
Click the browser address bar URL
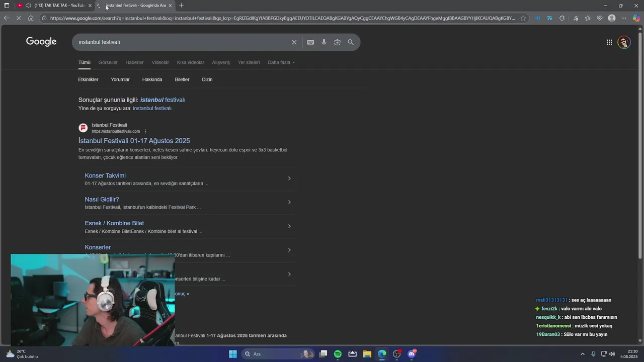[282, 18]
